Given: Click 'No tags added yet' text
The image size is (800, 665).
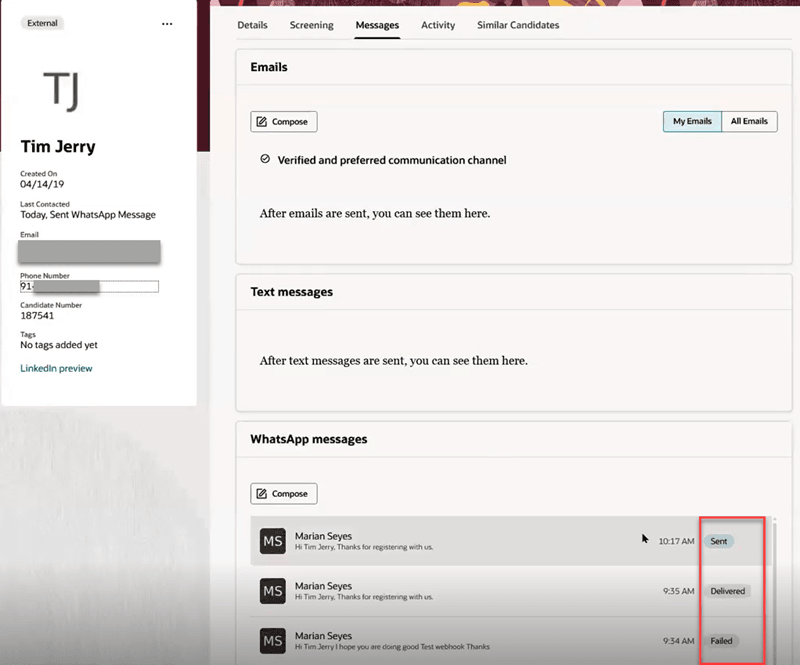Looking at the screenshot, I should click(59, 345).
